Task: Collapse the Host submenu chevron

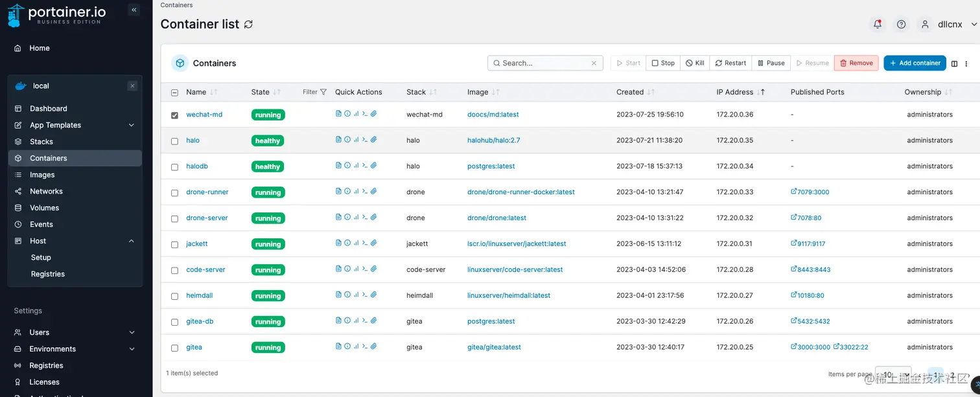Action: [x=132, y=241]
